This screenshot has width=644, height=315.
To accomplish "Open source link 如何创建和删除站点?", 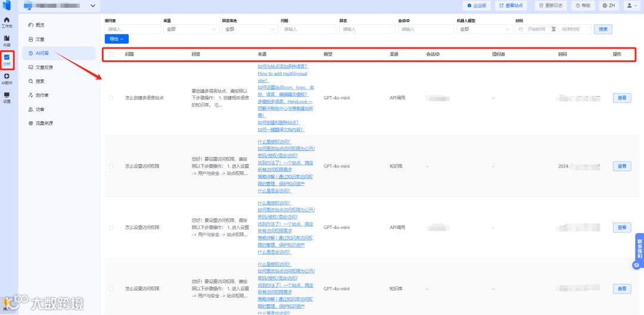I will pyautogui.click(x=278, y=123).
